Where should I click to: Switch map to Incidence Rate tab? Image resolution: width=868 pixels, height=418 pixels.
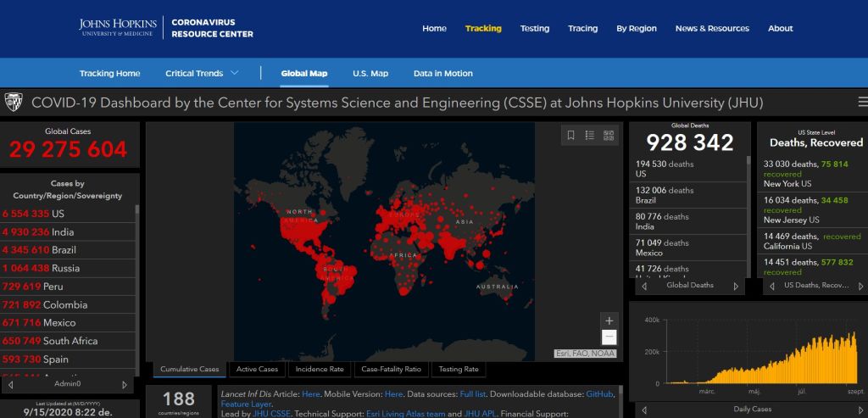(x=320, y=370)
